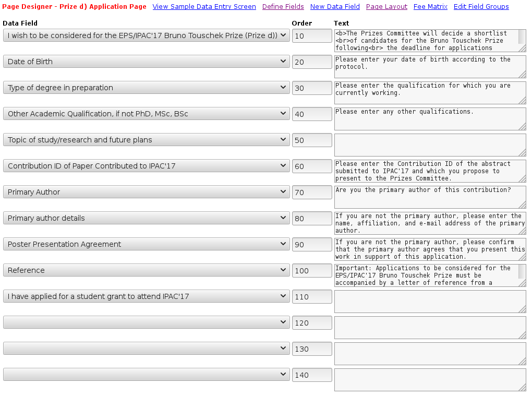Open the Define Fields link

tap(283, 6)
